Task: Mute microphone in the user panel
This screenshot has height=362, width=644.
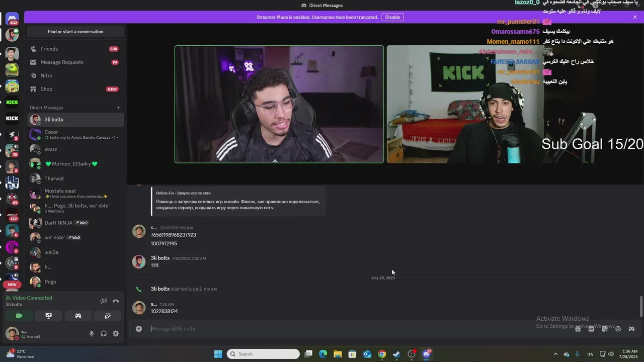Action: click(92, 333)
